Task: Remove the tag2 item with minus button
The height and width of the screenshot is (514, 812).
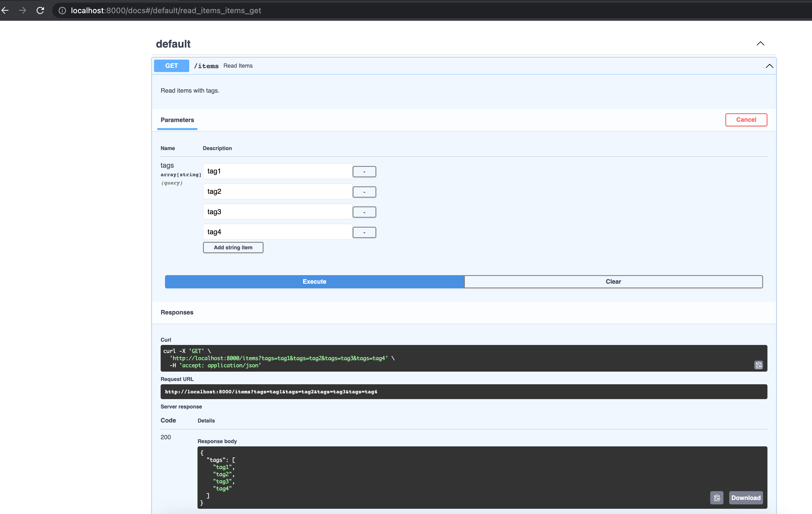Action: coord(364,192)
